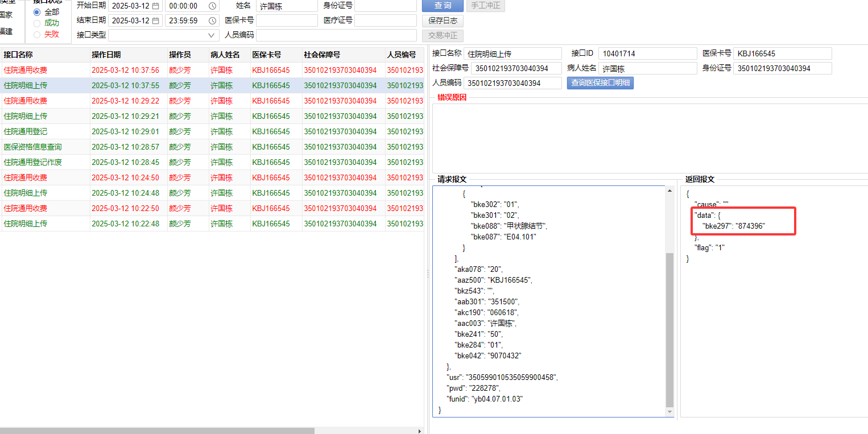Click the "bke042": "9070432" line
This screenshot has height=434, width=868.
(x=487, y=356)
